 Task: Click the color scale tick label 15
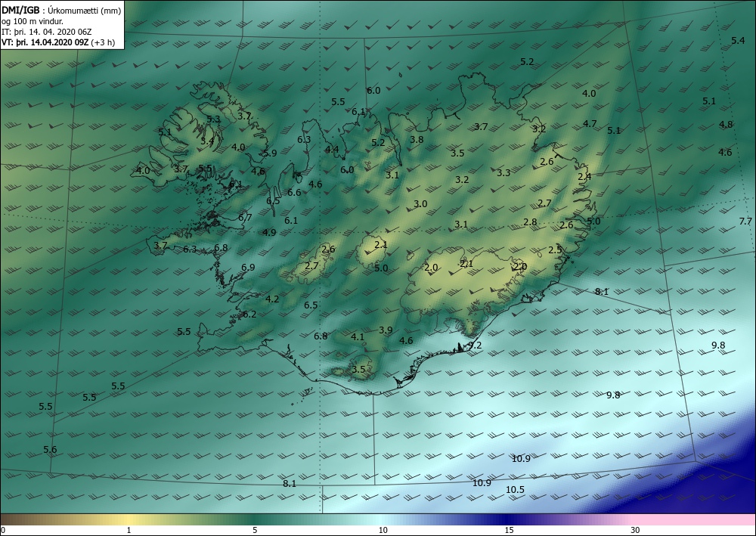point(509,530)
